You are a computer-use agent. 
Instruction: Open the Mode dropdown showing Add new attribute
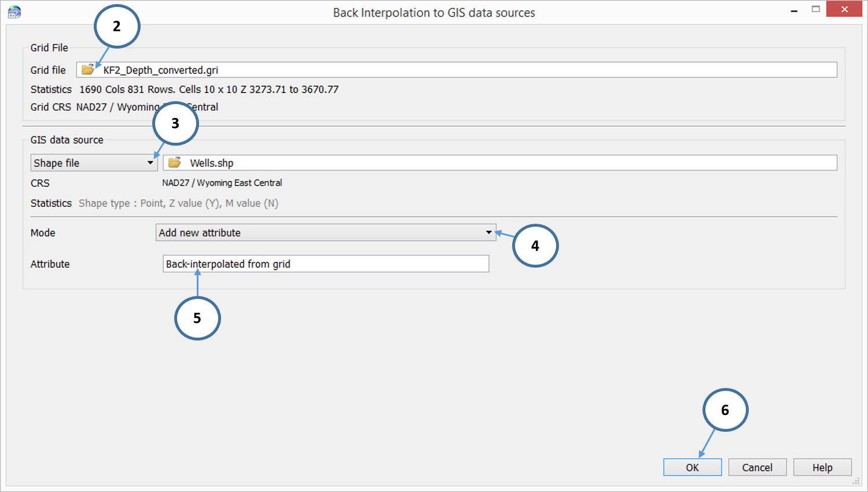tap(326, 232)
